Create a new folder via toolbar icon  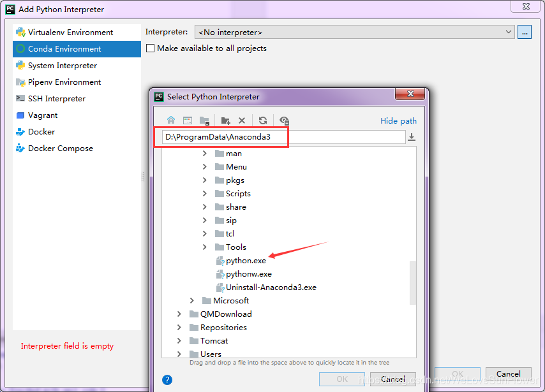[225, 120]
